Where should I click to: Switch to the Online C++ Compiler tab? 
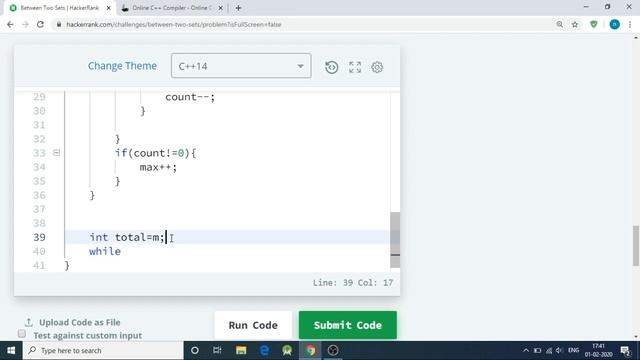pyautogui.click(x=171, y=8)
